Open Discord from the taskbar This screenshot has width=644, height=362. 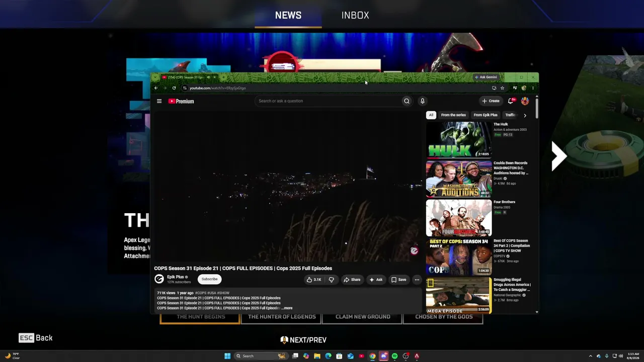383,356
